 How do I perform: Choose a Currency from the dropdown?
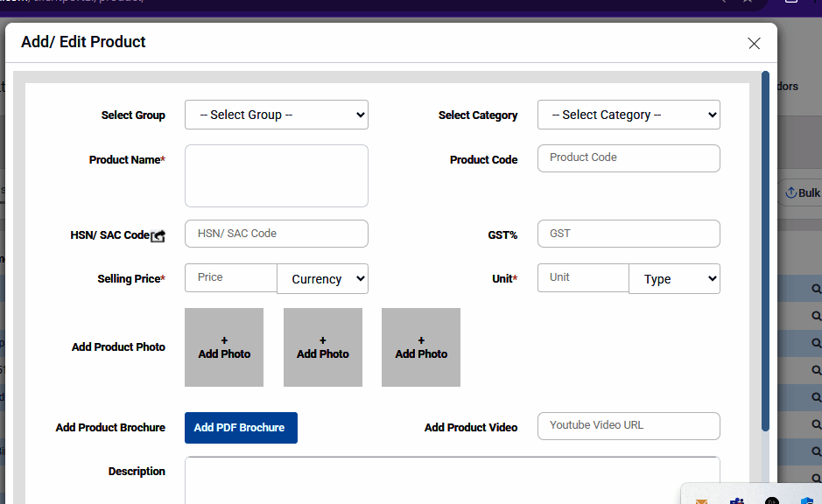pyautogui.click(x=322, y=279)
